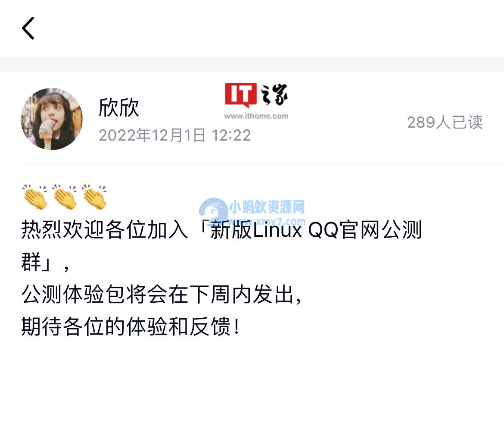Screen dimensions: 504x426
Task: Click the IT之家 logo
Action: tap(256, 94)
